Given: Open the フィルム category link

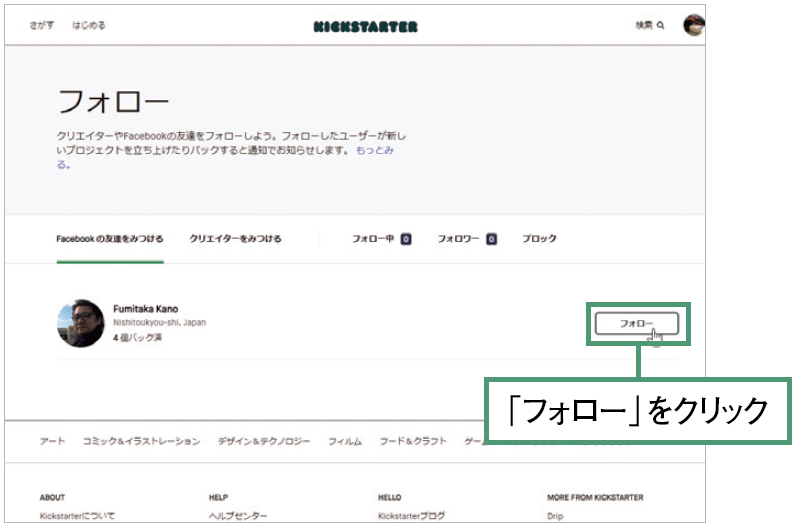Looking at the screenshot, I should (345, 441).
